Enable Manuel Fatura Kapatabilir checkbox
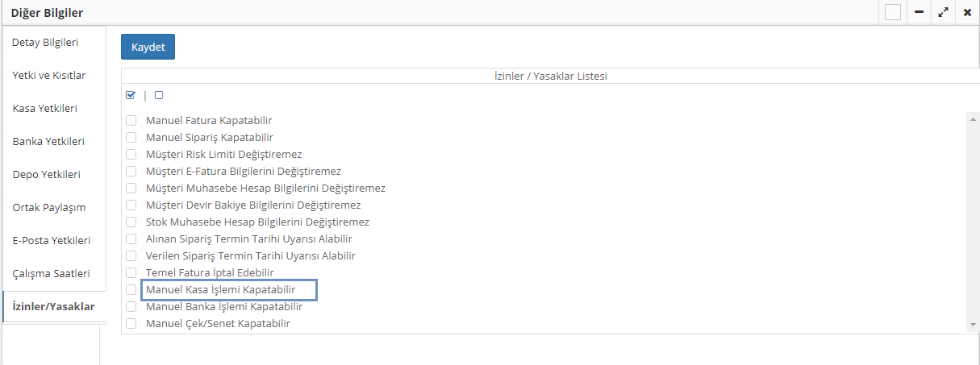The image size is (980, 365). [131, 121]
